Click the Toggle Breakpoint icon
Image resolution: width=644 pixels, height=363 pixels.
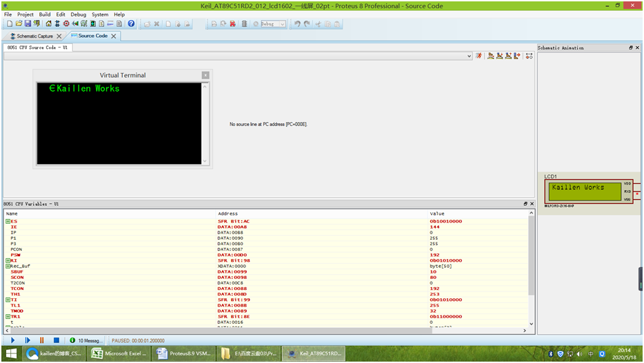click(x=529, y=56)
